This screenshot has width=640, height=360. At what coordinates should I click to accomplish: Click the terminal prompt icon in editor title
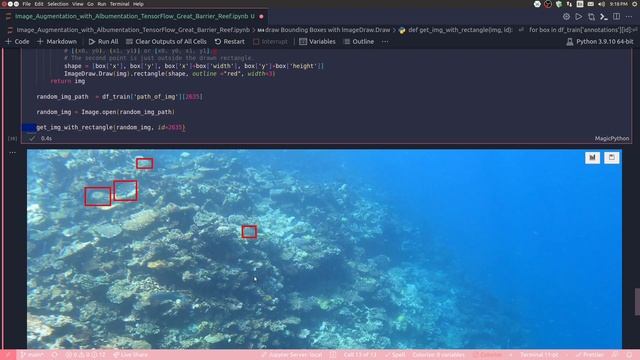[x=604, y=17]
